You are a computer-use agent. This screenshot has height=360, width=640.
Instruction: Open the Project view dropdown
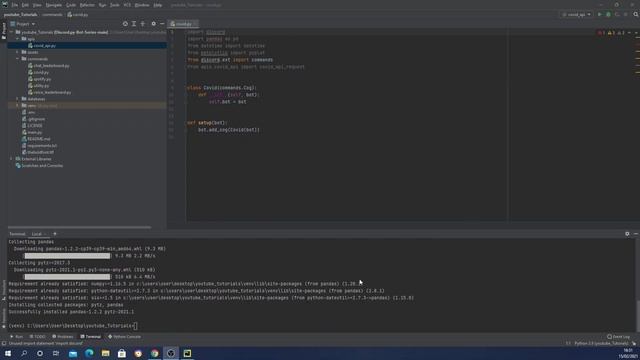[23, 24]
